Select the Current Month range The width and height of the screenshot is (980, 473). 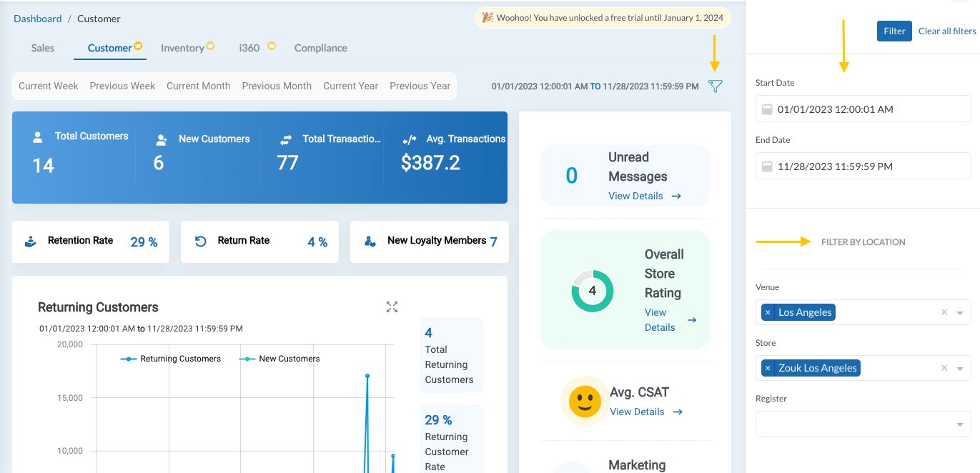coord(199,86)
